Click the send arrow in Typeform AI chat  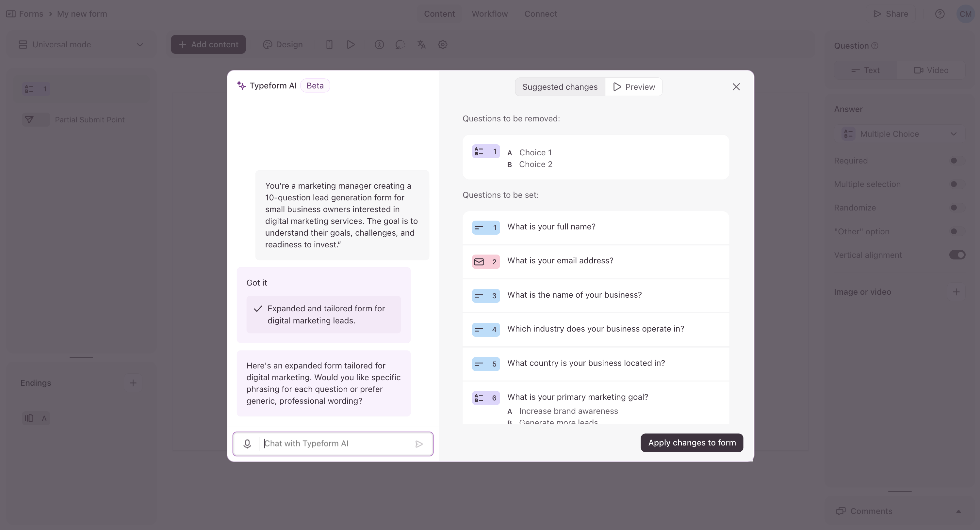pyautogui.click(x=419, y=444)
